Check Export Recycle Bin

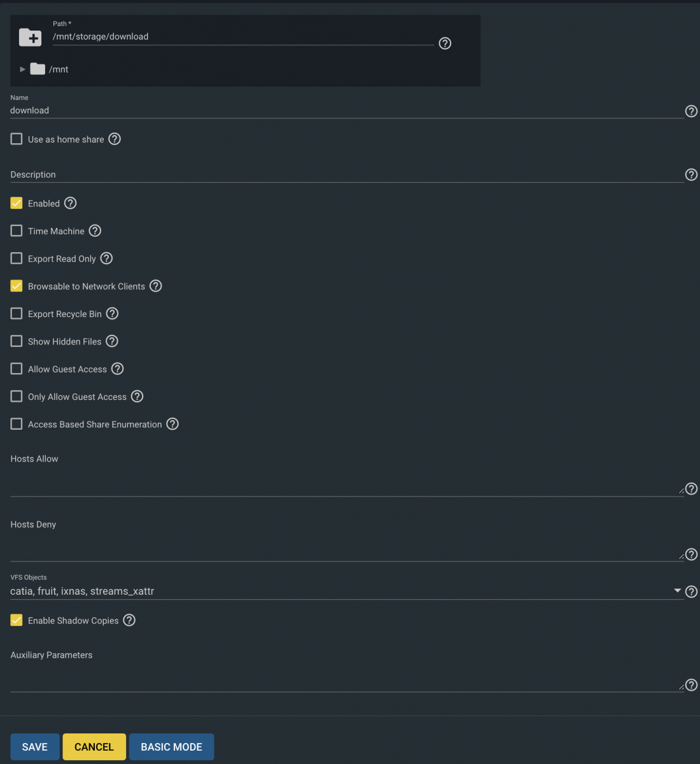pos(17,313)
